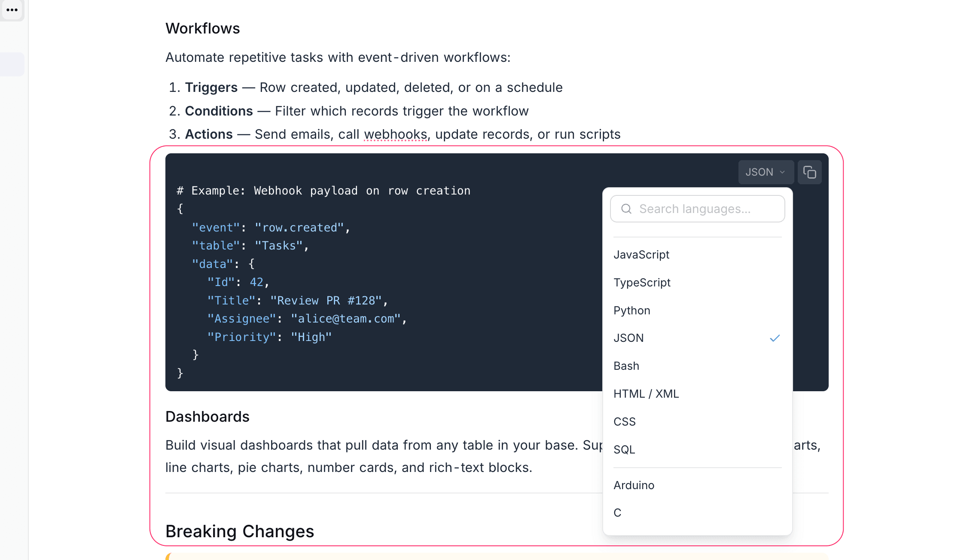Image resolution: width=964 pixels, height=560 pixels.
Task: Click the underlined webhooks word
Action: pyautogui.click(x=395, y=134)
